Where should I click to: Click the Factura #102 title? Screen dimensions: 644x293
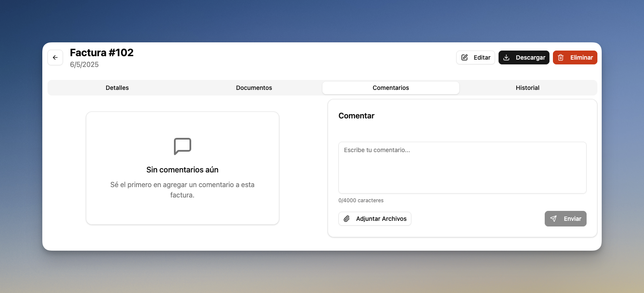pyautogui.click(x=101, y=52)
